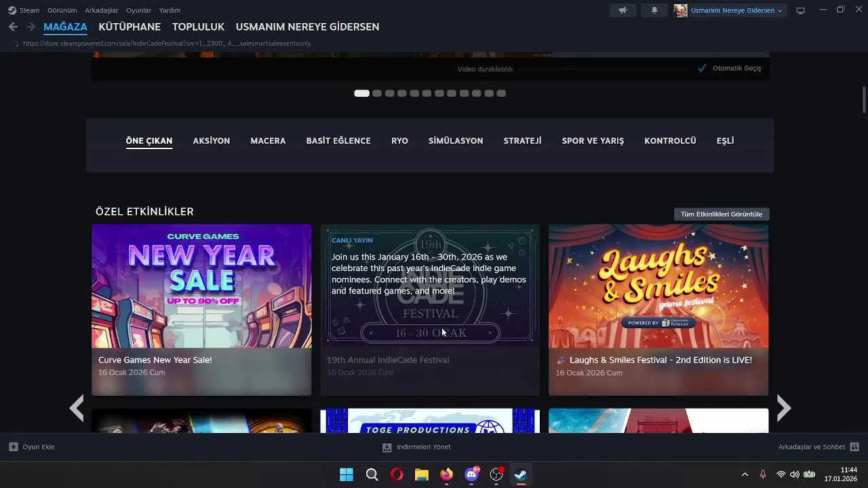This screenshot has width=868, height=488.
Task: Switch to Discord in the taskbar
Action: pos(471,474)
